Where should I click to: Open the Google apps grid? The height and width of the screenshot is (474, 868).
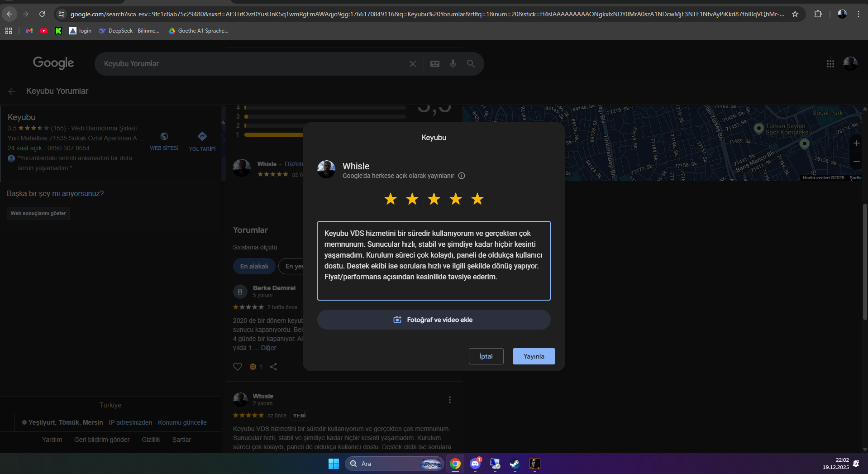coord(830,64)
